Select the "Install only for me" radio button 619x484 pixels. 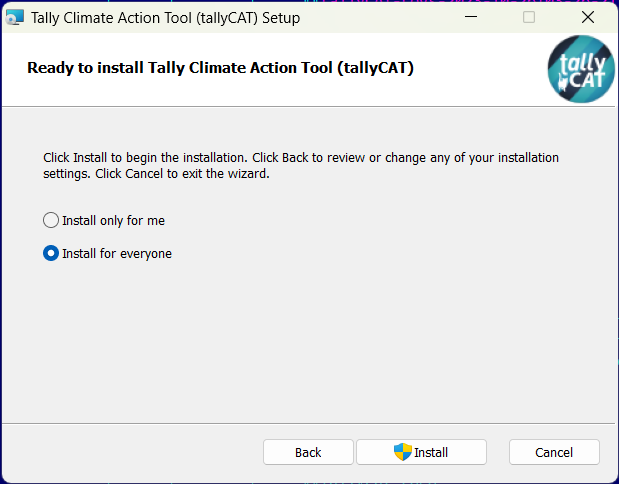click(51, 220)
